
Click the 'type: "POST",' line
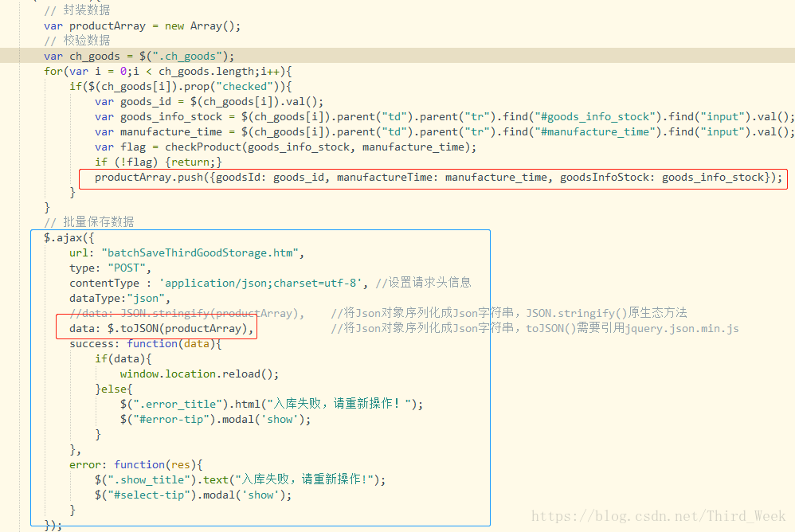110,268
